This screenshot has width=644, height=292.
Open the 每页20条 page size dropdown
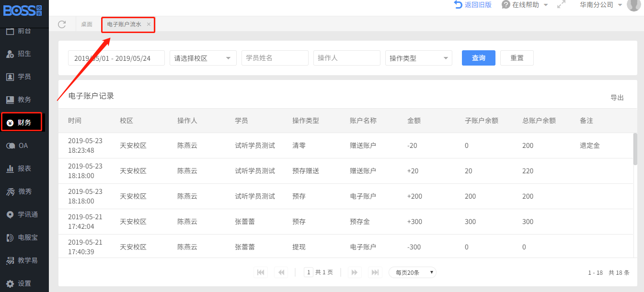(x=413, y=272)
